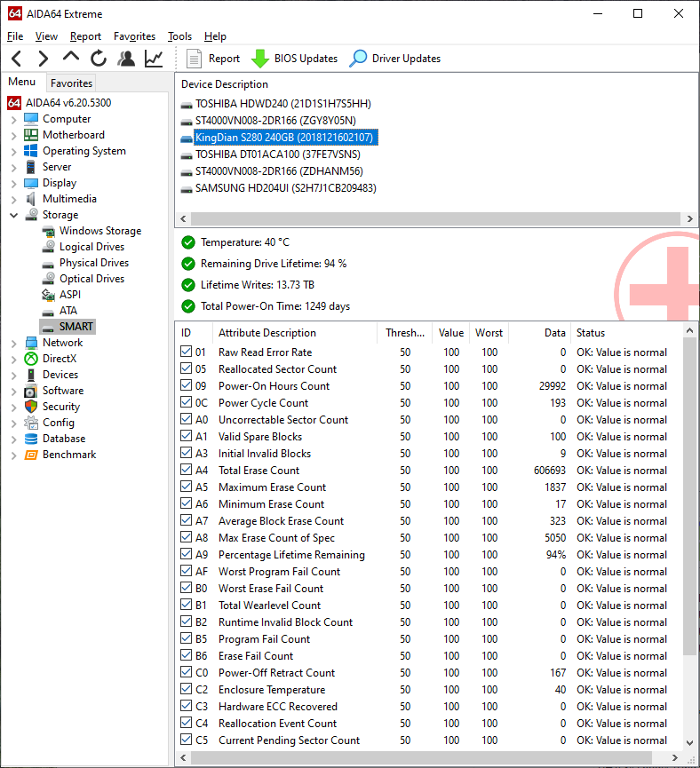The width and height of the screenshot is (700, 768).
Task: Click the SMART table horizontal scrollbar track
Action: (427, 757)
